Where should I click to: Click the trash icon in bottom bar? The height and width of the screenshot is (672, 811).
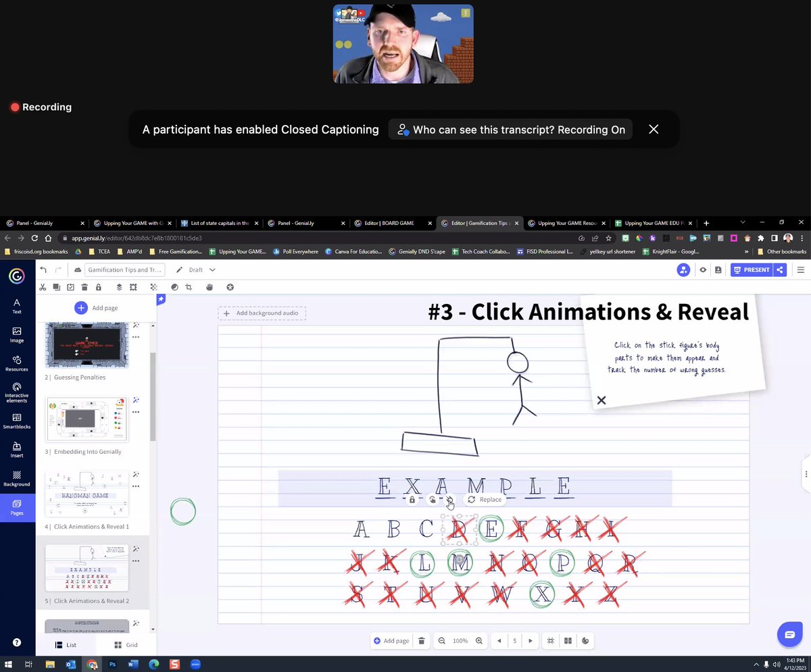tap(421, 641)
